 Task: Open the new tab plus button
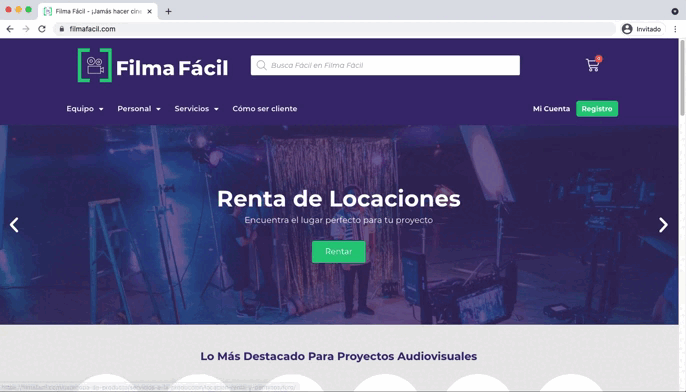coord(168,11)
